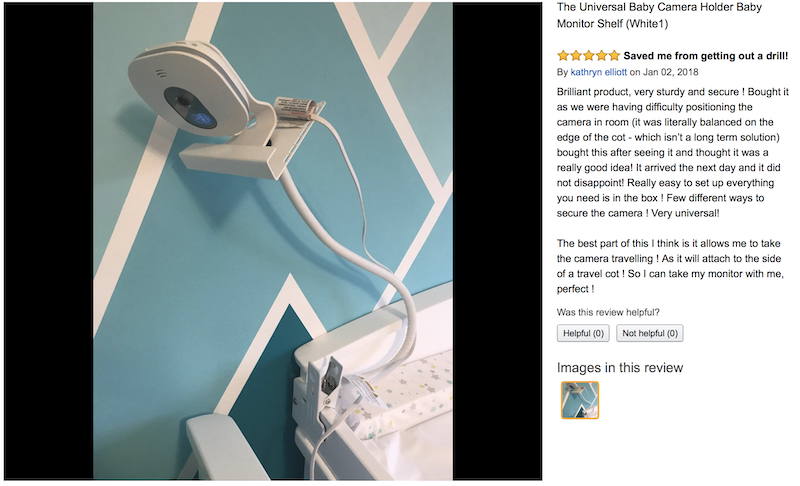Click the black bar left of the photo
Viewport: 800px width, 486px height.
pyautogui.click(x=49, y=241)
